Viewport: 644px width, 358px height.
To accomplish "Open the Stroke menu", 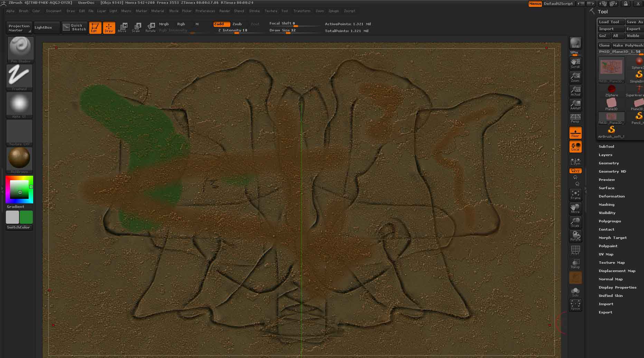I will tap(254, 11).
